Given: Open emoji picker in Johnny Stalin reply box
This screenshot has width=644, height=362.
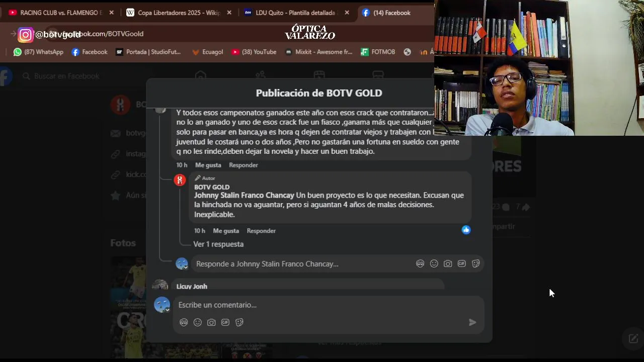Looking at the screenshot, I should pos(434,263).
